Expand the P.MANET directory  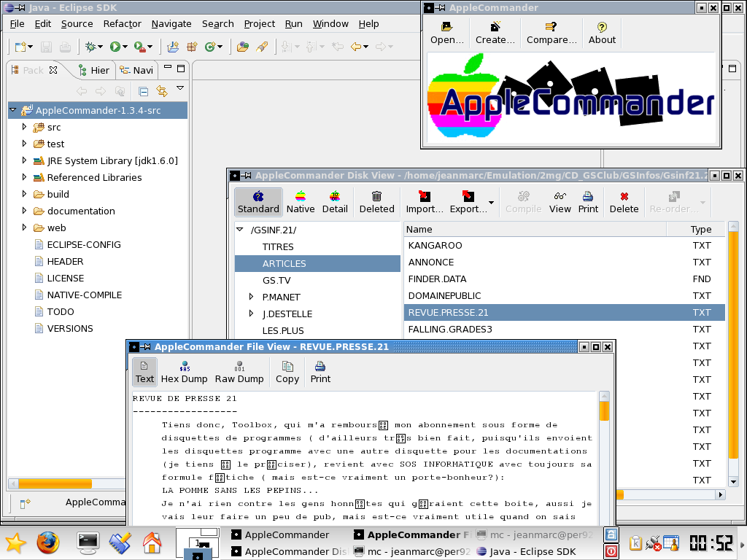pyautogui.click(x=252, y=297)
